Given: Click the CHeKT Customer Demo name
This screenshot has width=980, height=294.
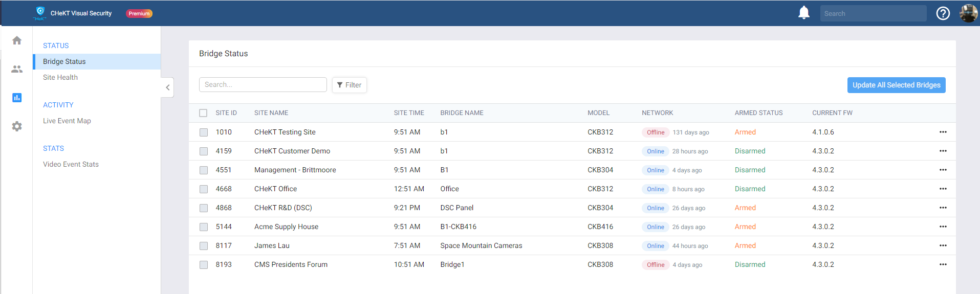Looking at the screenshot, I should click(292, 151).
